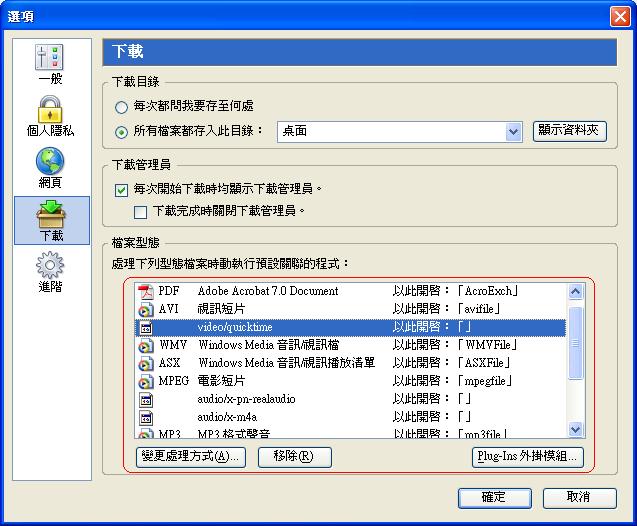The width and height of the screenshot is (637, 526).
Task: Select 每次都問我要存至何處 radio button
Action: pyautogui.click(x=122, y=107)
